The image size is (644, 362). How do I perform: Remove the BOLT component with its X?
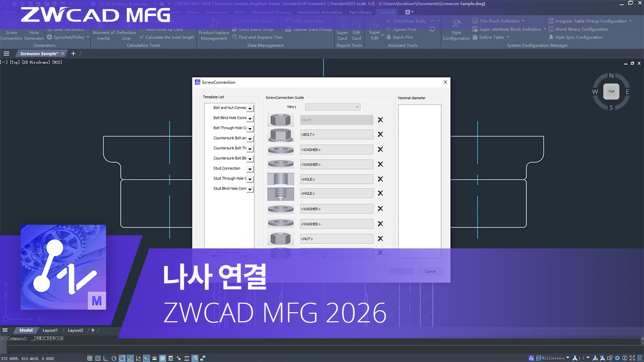(x=380, y=134)
